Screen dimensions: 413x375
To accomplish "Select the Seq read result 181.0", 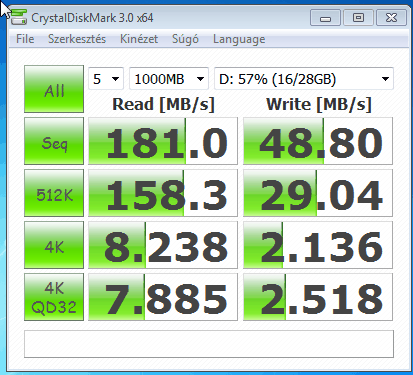I will [163, 141].
